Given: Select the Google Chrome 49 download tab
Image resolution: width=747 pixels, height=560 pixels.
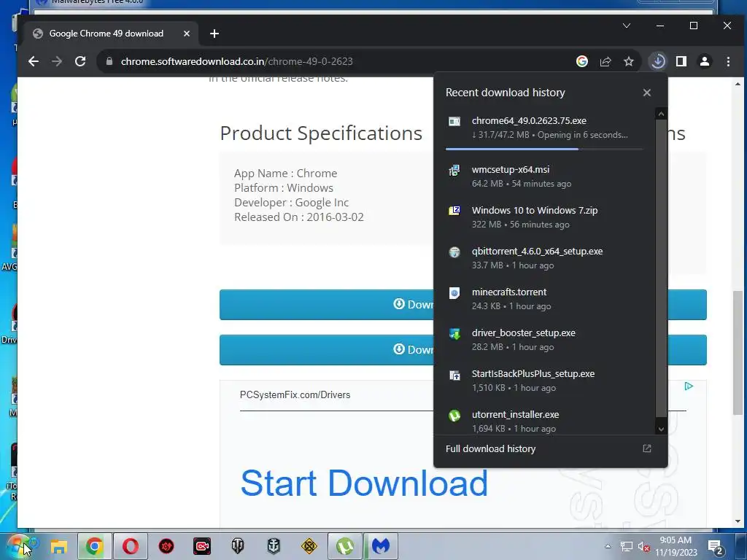Looking at the screenshot, I should click(x=111, y=34).
